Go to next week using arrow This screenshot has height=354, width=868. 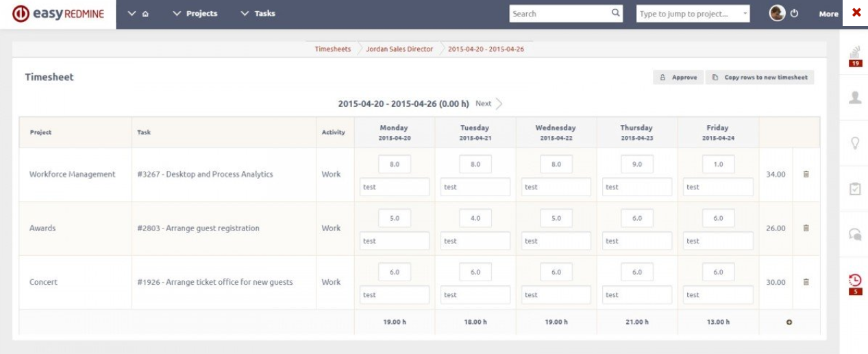[499, 104]
